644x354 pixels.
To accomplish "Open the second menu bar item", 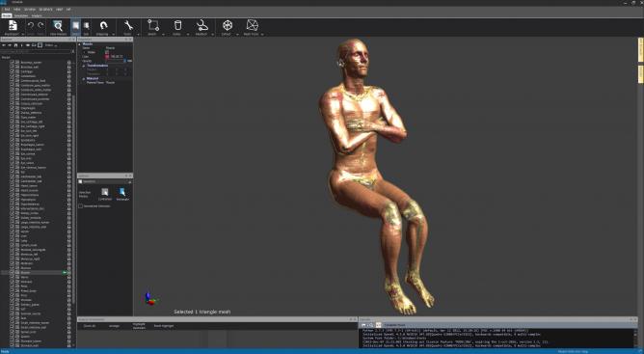I will 16,9.
